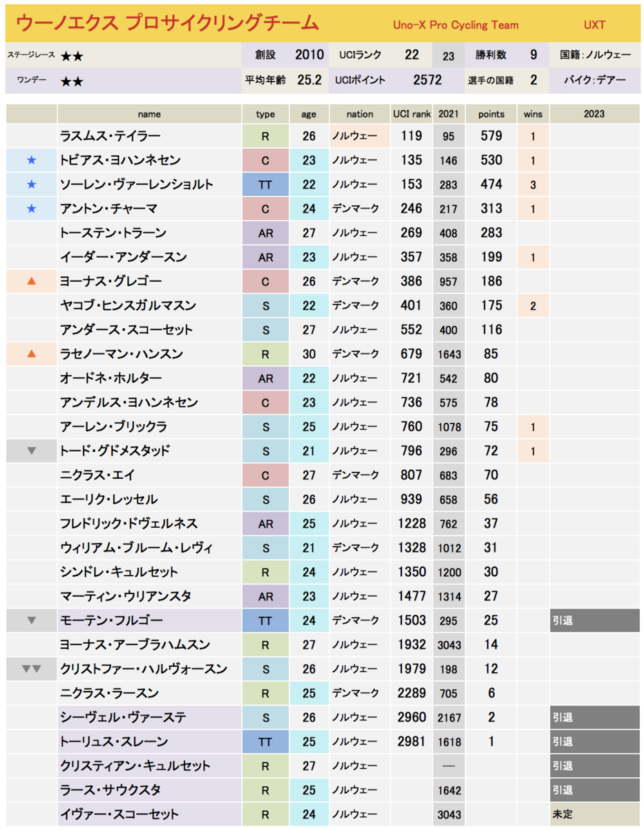Click the gray down triangle beside モーテン・フルゴー
Image resolution: width=644 pixels, height=829 pixels.
(31, 620)
